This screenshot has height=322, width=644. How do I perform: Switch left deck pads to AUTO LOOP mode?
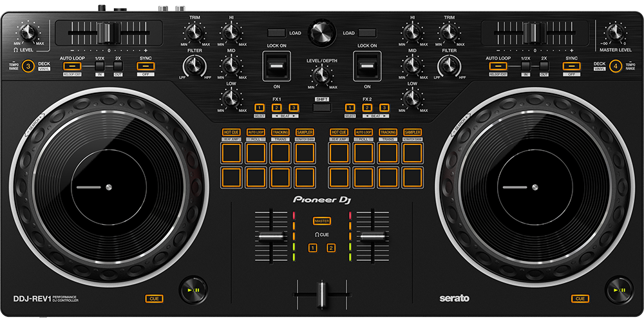click(x=256, y=132)
